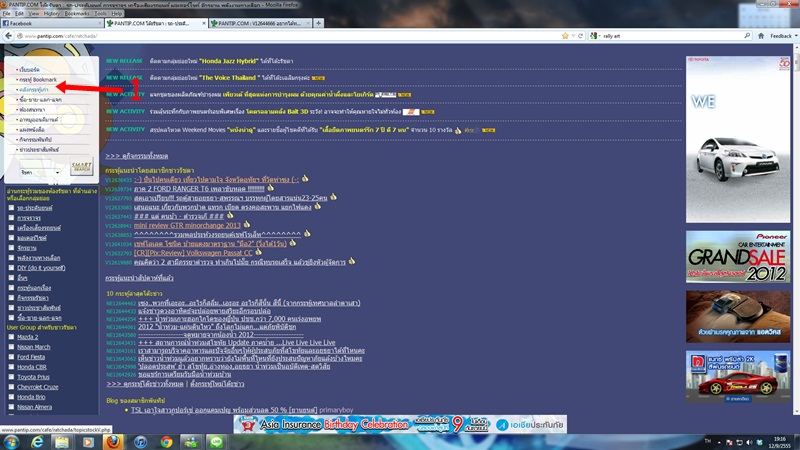Click the Asia Insurance Birthday Celebration banner

400,424
